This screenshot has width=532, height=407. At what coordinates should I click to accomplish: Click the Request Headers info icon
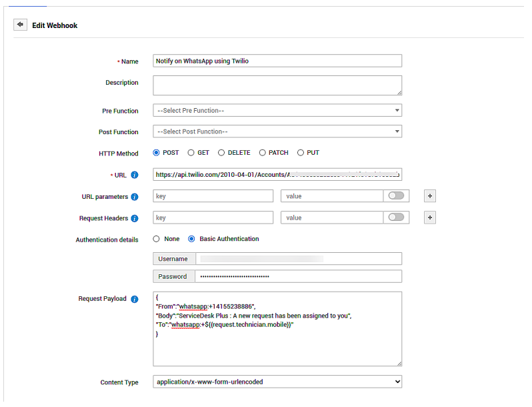tap(135, 218)
